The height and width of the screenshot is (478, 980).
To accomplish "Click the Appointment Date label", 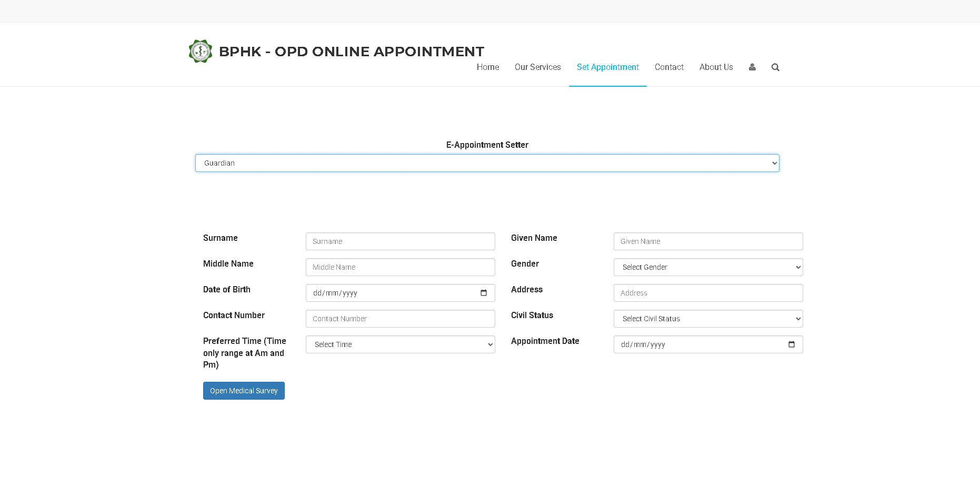I will pyautogui.click(x=545, y=341).
